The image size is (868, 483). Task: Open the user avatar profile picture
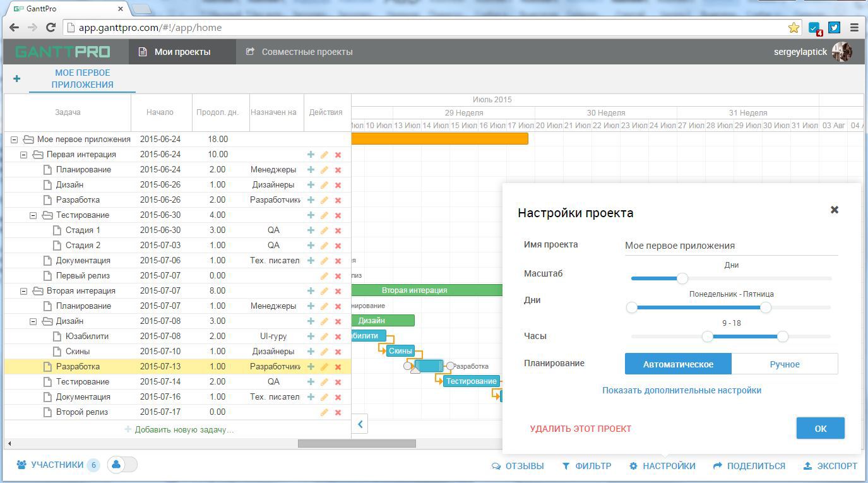842,52
